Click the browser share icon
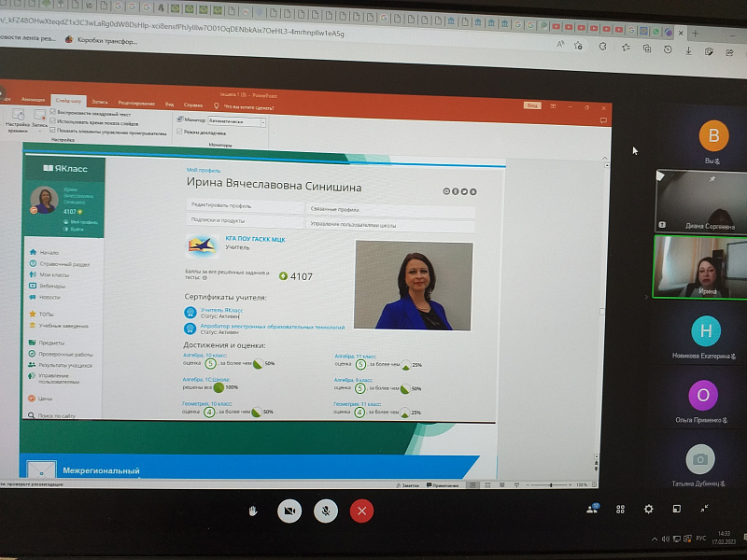The width and height of the screenshot is (747, 560). [729, 52]
